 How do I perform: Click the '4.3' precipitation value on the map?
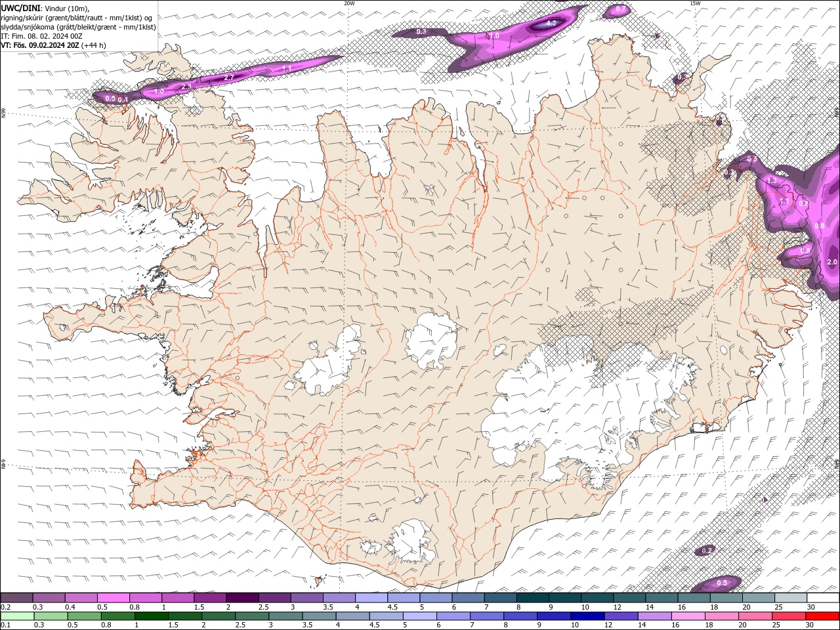pos(551,24)
